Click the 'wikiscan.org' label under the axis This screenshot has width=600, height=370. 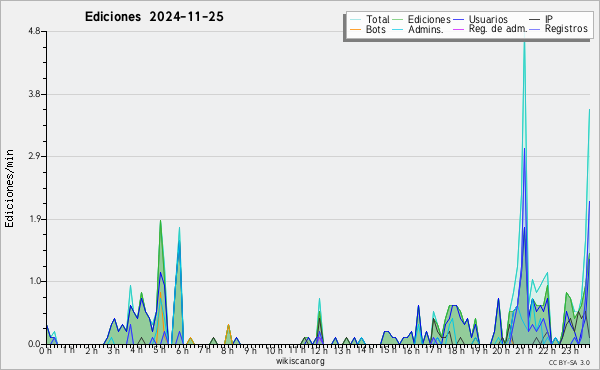[x=300, y=361]
